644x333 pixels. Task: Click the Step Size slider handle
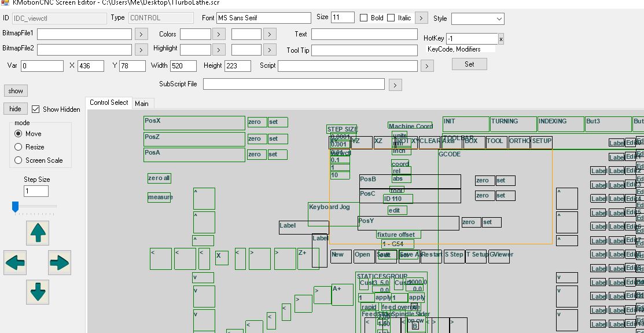(16, 206)
